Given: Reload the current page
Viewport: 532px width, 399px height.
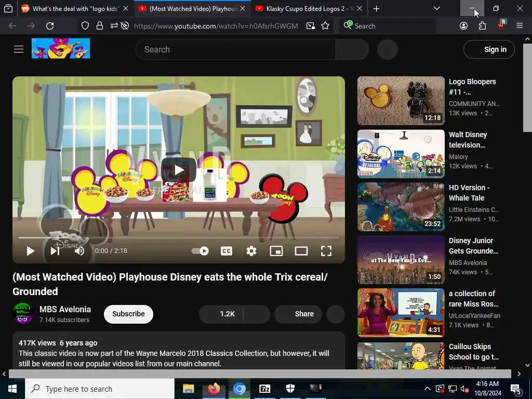Looking at the screenshot, I should [50, 26].
